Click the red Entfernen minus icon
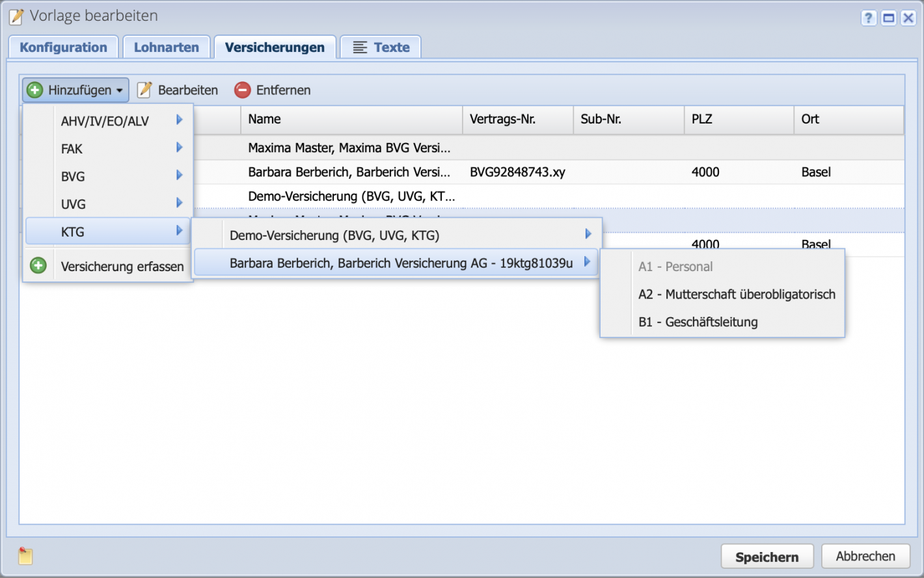 pyautogui.click(x=243, y=90)
